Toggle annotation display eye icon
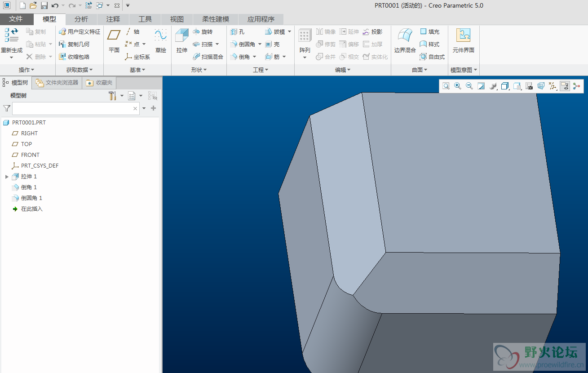 point(565,86)
